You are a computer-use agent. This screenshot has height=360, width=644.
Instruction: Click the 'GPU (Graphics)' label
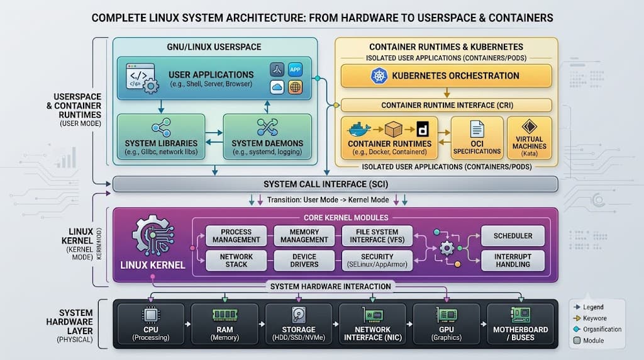click(x=447, y=334)
